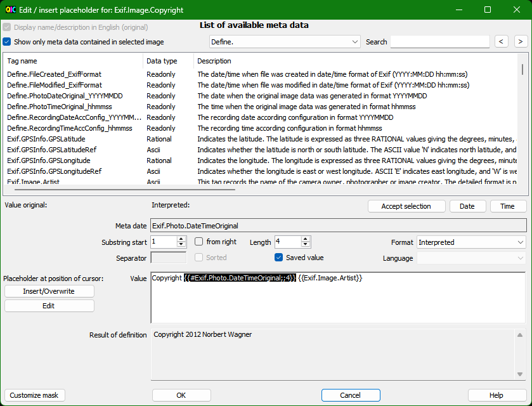Increase the Length spinner value

tap(306, 239)
